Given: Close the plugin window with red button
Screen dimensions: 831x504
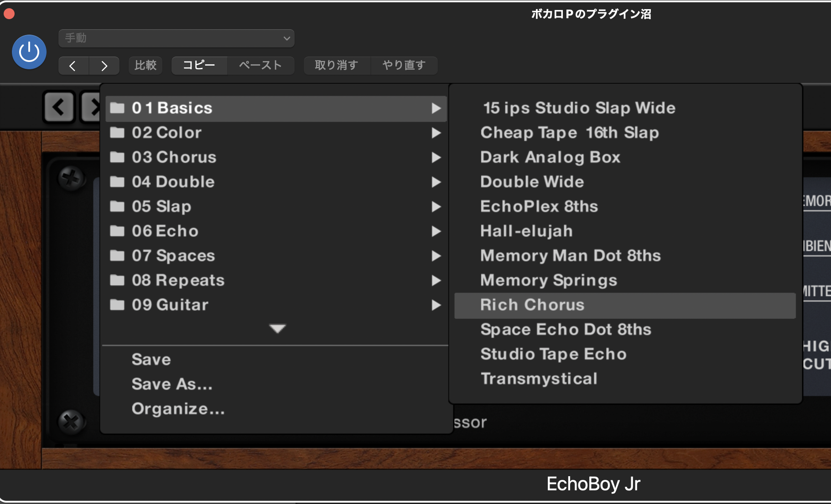Looking at the screenshot, I should [9, 14].
